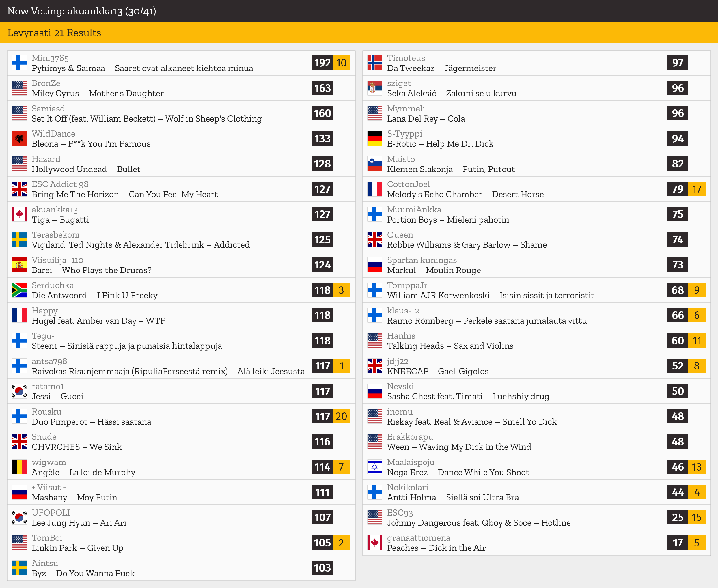Image resolution: width=718 pixels, height=588 pixels.
Task: Click the South Korea flag beside ratamo1
Action: click(19, 391)
